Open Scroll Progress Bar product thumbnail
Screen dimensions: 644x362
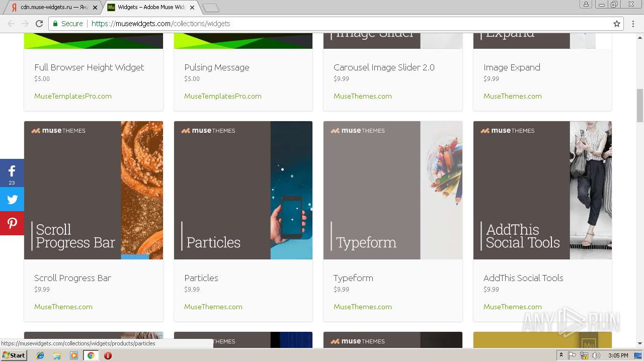click(94, 190)
